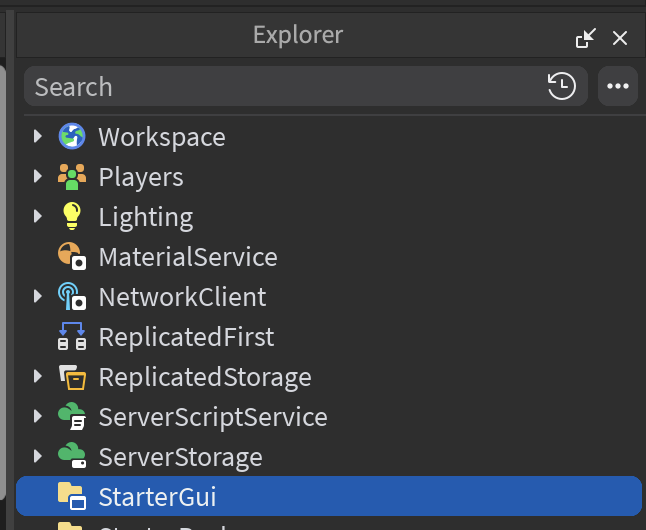The height and width of the screenshot is (530, 646).
Task: Click the Explorer Search field
Action: point(280,87)
